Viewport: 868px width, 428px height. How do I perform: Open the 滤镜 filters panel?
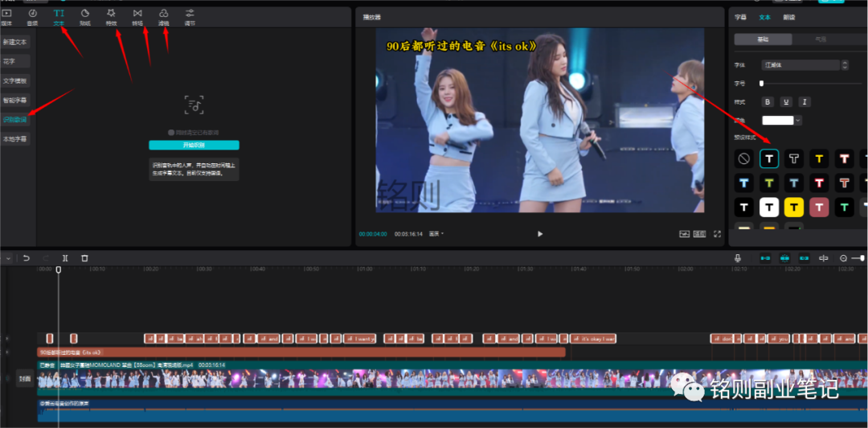point(163,17)
